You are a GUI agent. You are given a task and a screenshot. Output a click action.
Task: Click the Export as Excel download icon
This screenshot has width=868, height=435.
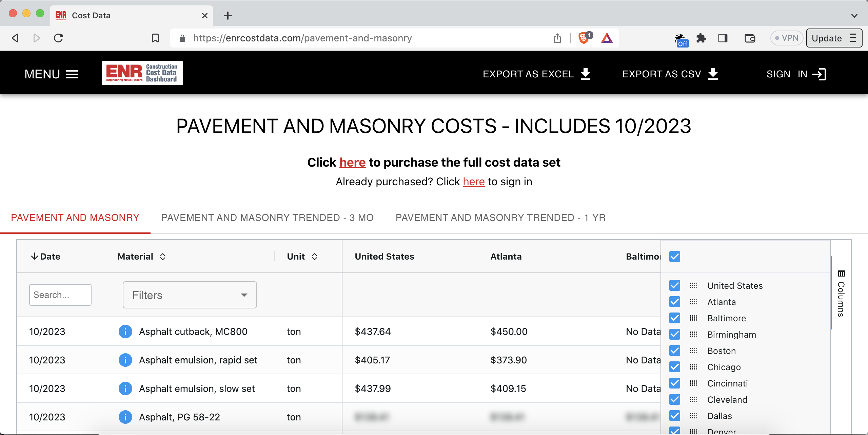tap(586, 74)
